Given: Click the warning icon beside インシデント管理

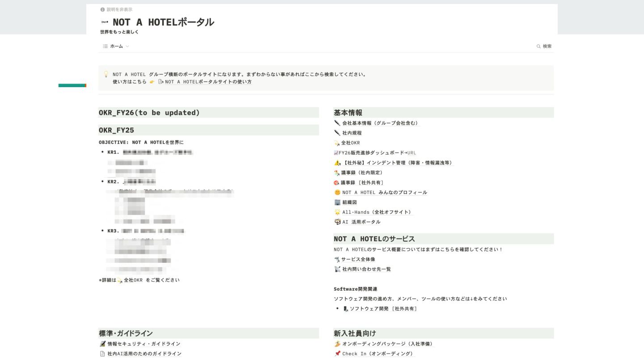Looking at the screenshot, I should pyautogui.click(x=337, y=163).
